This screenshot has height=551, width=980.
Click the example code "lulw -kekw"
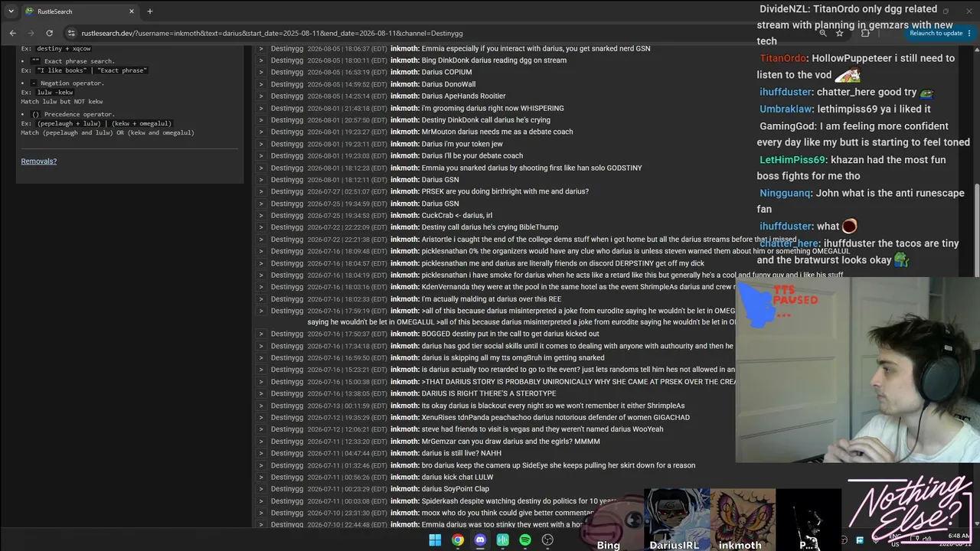[x=55, y=93]
